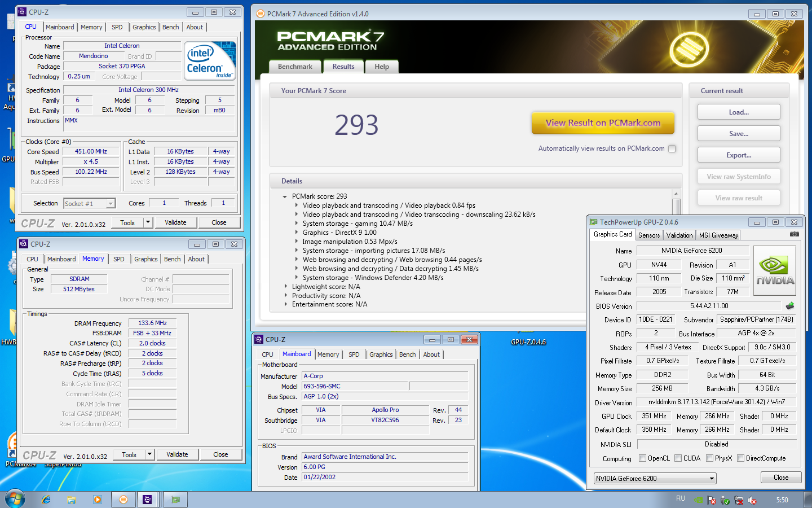Click the muted volume tray icon
Viewport: 812px width, 508px height.
point(752,500)
